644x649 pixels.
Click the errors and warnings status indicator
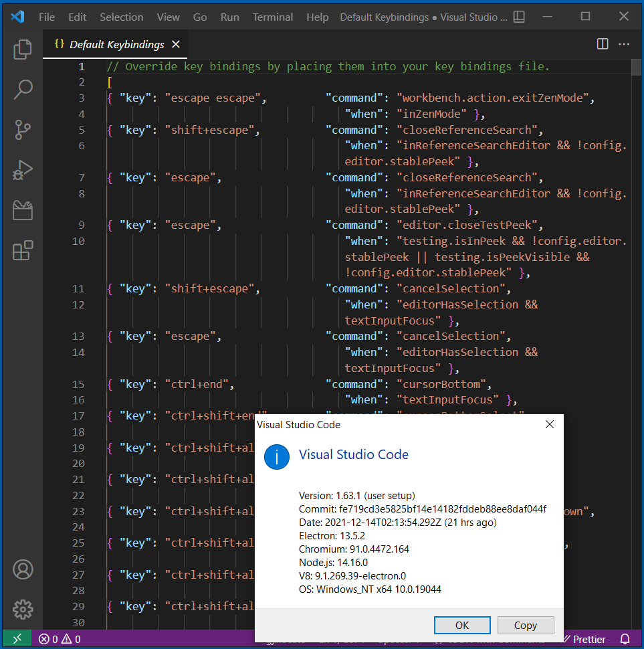60,639
